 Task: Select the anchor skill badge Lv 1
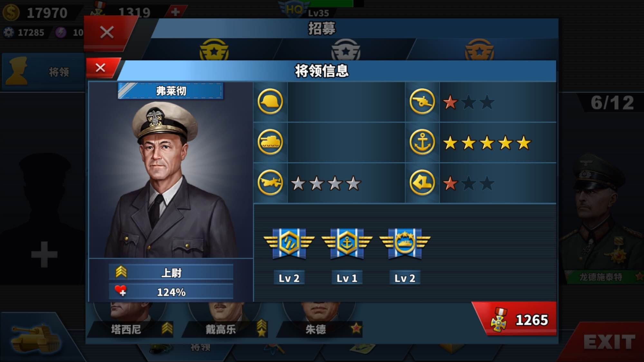point(347,244)
